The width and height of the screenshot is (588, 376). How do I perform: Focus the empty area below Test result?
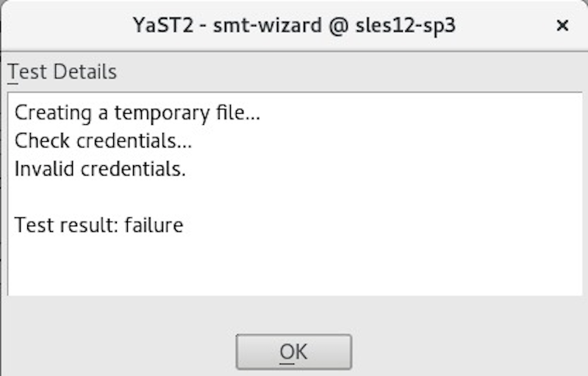(x=294, y=264)
